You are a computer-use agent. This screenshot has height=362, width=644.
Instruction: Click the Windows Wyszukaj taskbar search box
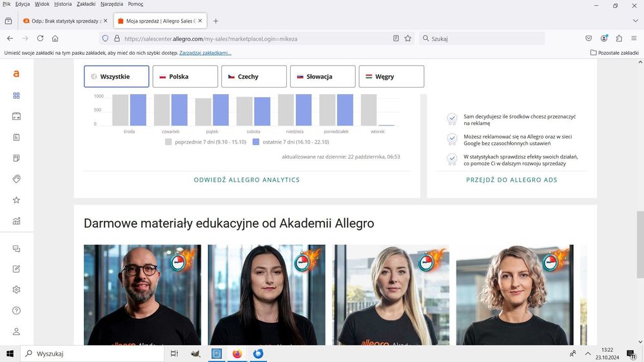[x=92, y=354]
